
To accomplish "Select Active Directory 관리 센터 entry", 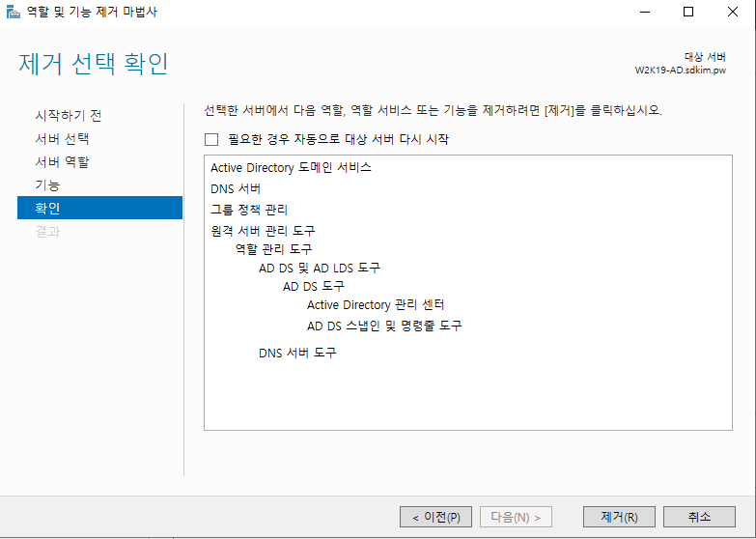I will 376,305.
